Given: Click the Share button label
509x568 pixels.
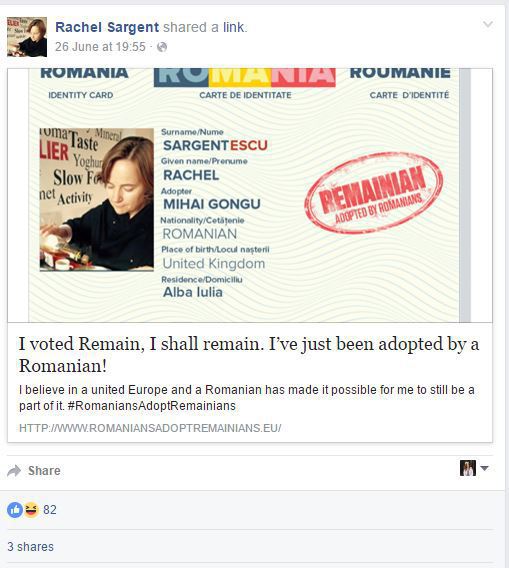Looking at the screenshot, I should (x=44, y=471).
